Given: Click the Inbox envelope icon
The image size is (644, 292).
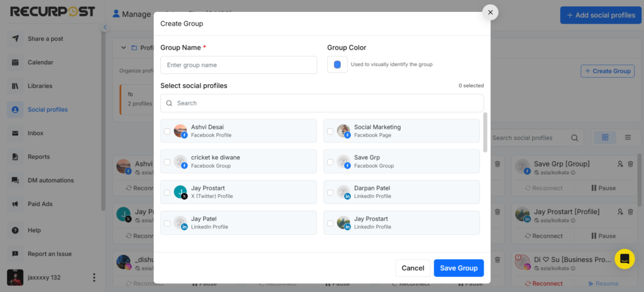Looking at the screenshot, I should click(x=15, y=133).
